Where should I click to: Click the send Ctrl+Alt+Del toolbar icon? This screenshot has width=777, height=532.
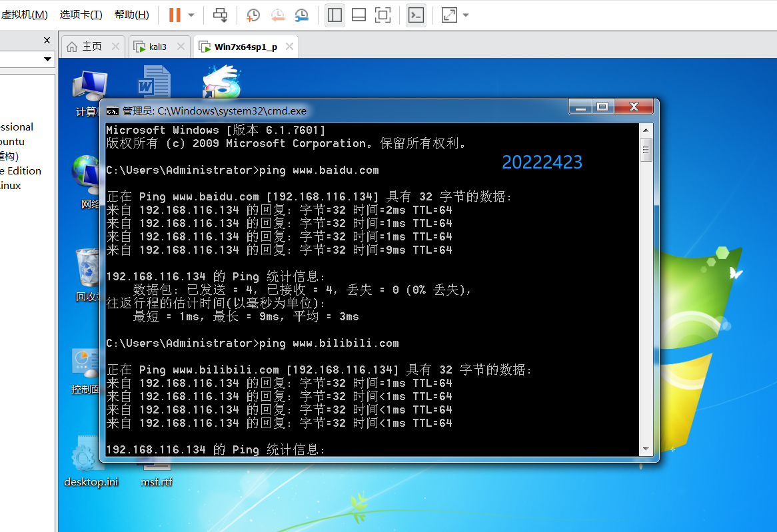pos(220,15)
